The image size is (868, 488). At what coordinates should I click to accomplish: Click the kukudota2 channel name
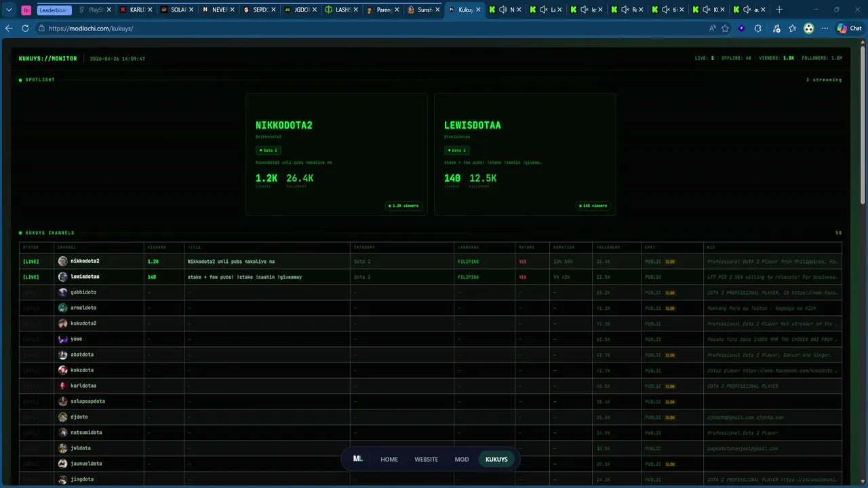point(83,323)
